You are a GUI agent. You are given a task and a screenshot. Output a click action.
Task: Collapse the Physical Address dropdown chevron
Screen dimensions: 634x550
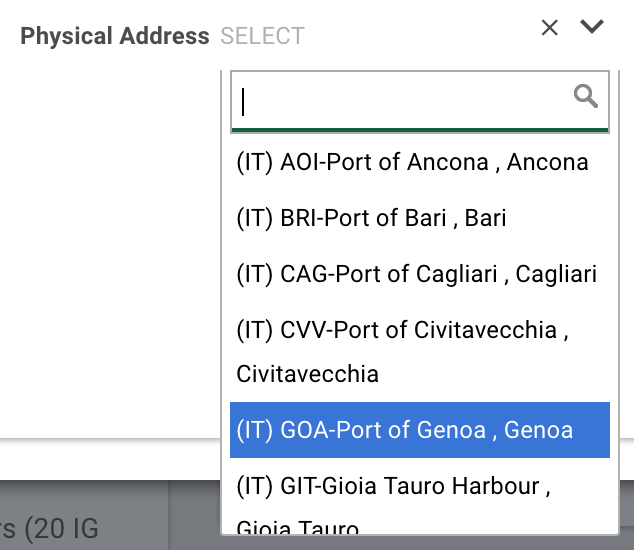pyautogui.click(x=592, y=28)
